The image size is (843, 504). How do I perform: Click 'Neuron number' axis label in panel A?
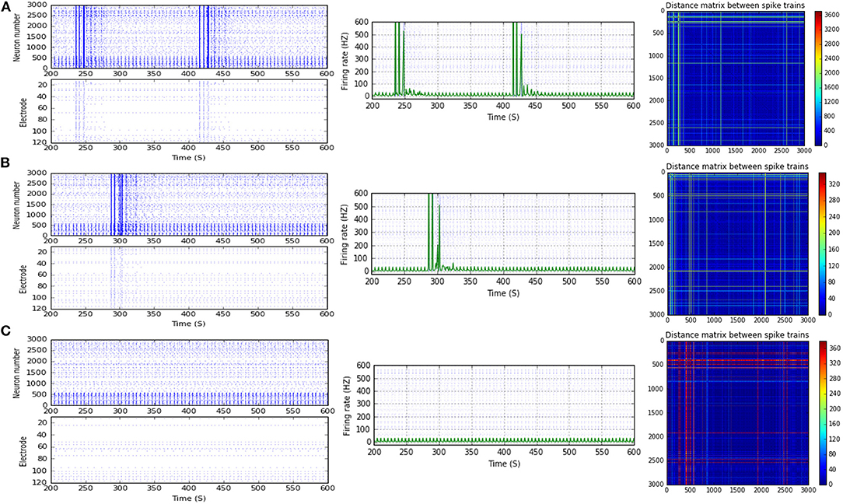click(x=16, y=37)
